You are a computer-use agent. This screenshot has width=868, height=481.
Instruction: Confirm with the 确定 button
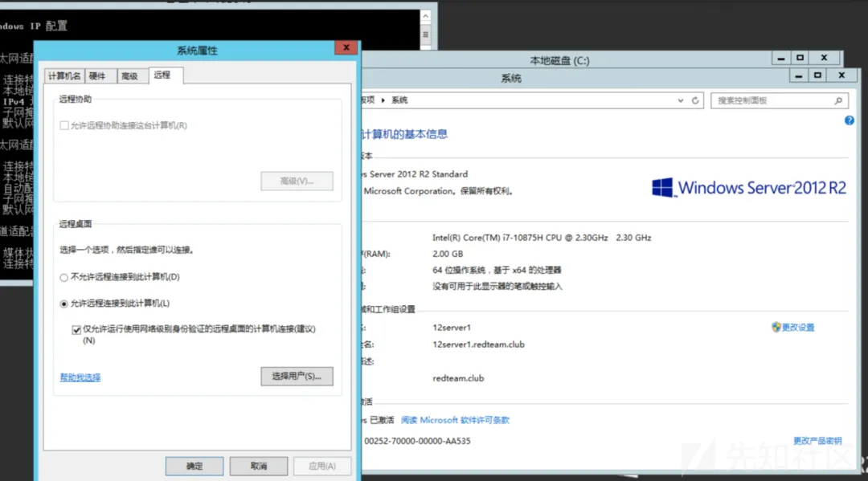point(194,466)
